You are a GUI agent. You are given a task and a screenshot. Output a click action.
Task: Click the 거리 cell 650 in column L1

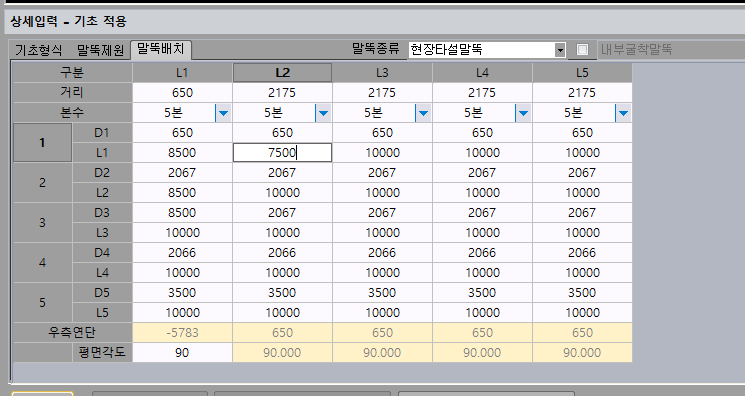point(182,93)
